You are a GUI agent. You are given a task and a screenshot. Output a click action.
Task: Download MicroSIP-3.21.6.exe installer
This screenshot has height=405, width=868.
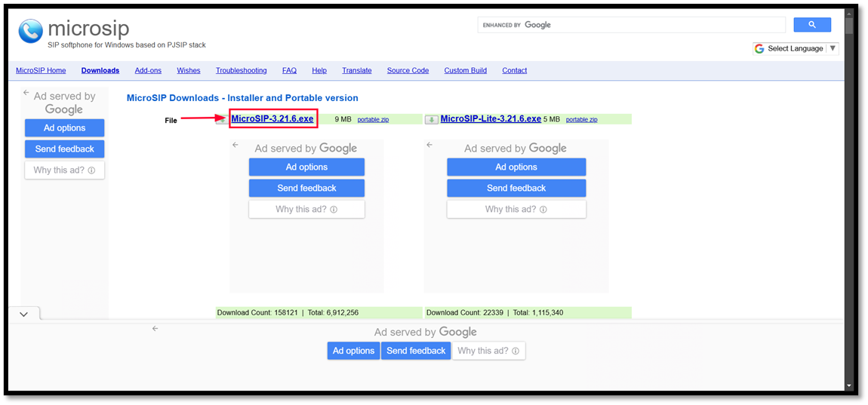272,118
